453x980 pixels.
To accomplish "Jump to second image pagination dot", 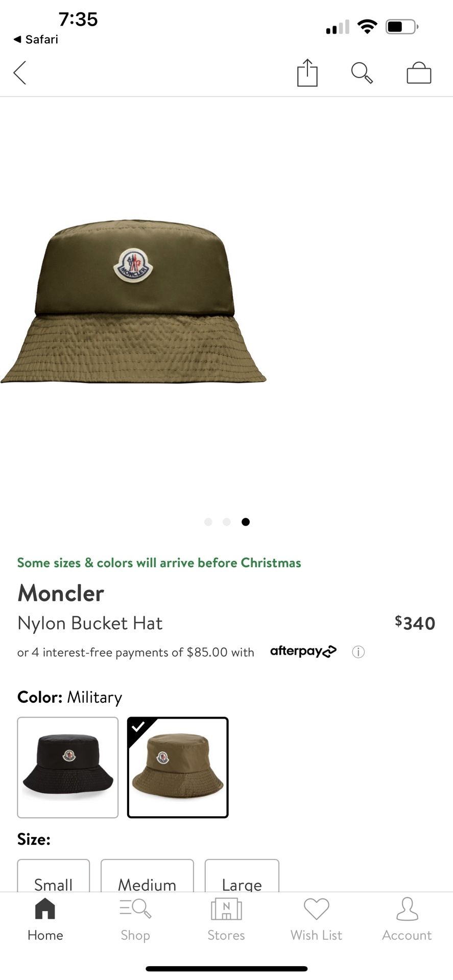I will 227,522.
